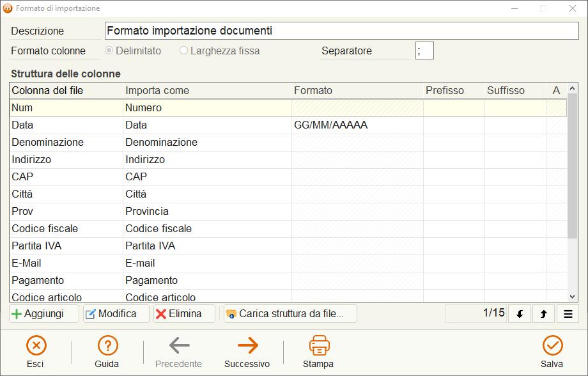Screen dimensions: 588x376
Task: Move row down with down-arrow button
Action: coord(520,314)
